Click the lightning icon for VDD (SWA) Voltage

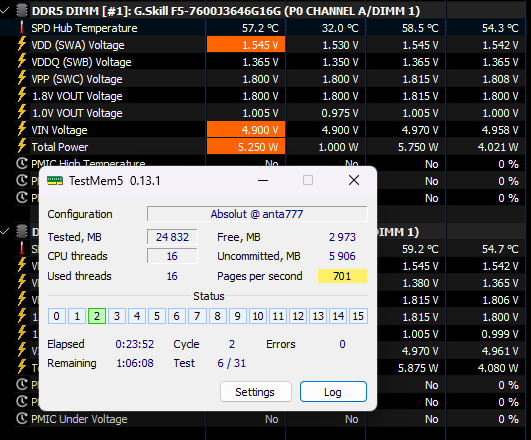click(x=22, y=44)
